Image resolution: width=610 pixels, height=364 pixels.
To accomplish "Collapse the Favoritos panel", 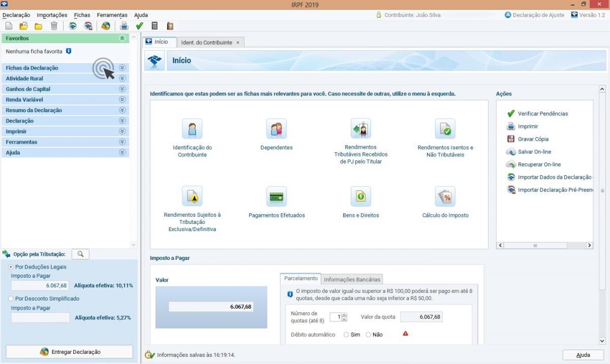I will 122,38.
